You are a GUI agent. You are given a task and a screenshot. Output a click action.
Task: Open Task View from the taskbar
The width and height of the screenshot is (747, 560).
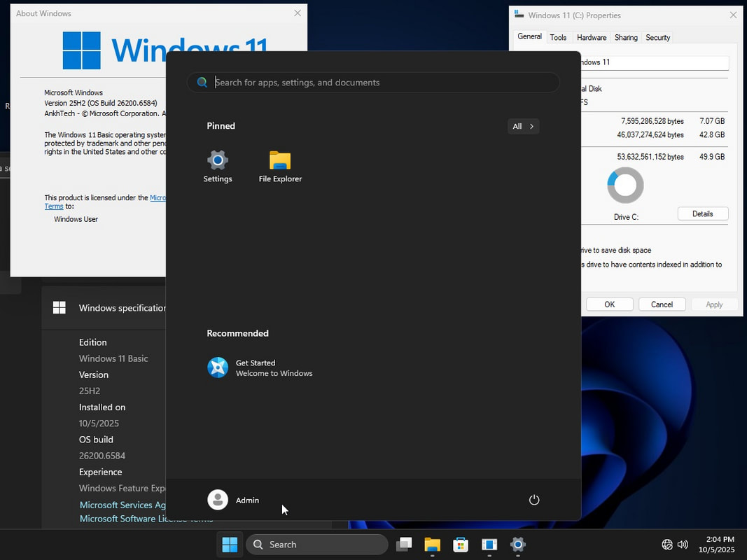403,544
